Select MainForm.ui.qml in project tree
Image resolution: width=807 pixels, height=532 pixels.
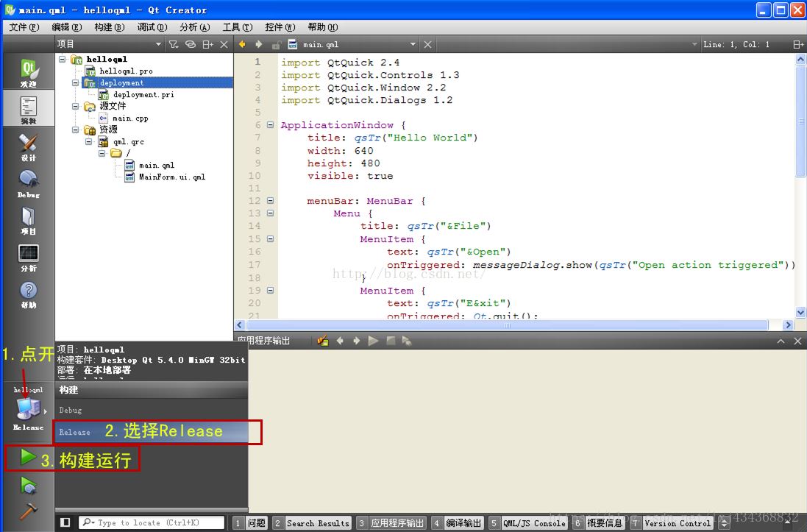(x=172, y=177)
